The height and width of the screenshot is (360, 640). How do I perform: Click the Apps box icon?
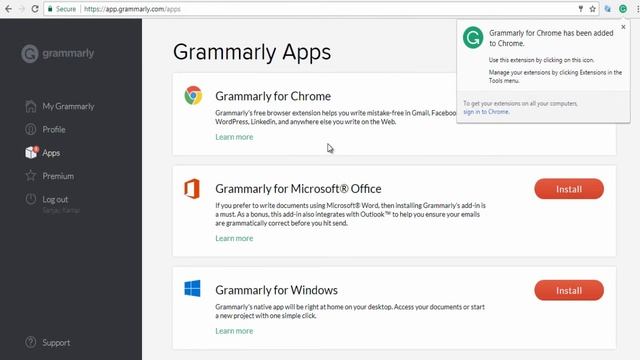click(x=32, y=152)
